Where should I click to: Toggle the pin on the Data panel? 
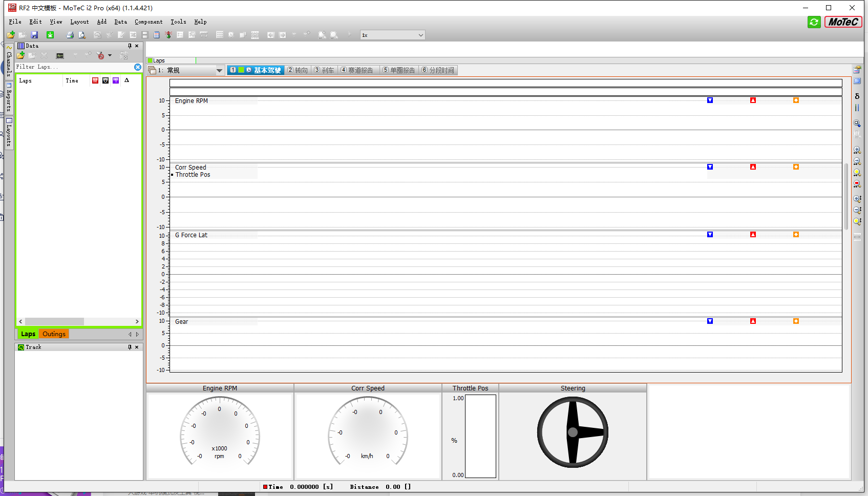click(130, 46)
